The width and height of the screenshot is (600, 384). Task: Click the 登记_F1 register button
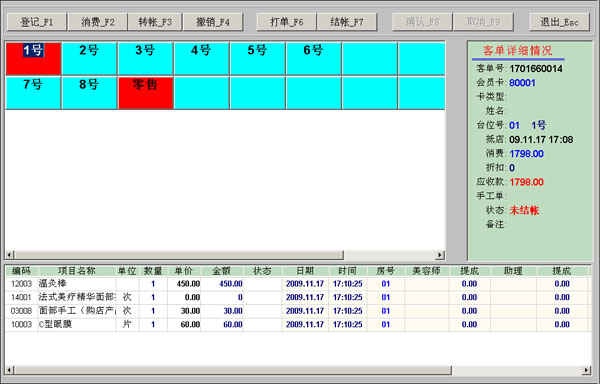click(x=37, y=22)
